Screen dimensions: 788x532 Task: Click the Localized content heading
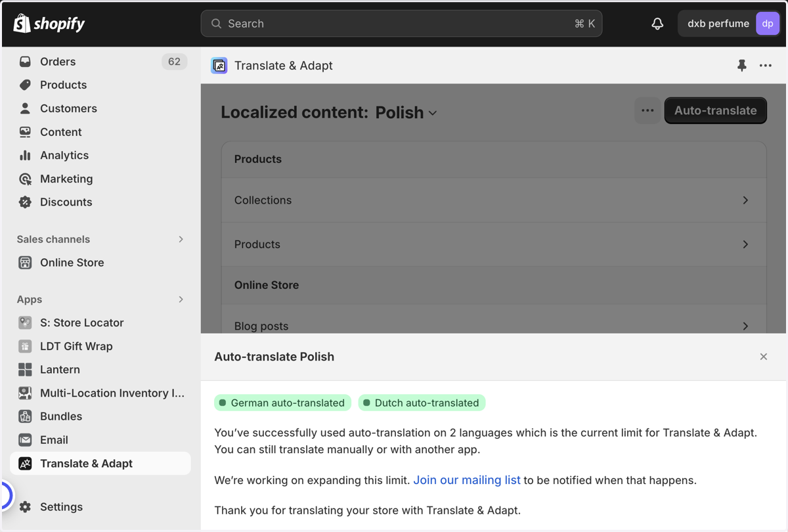(x=294, y=112)
